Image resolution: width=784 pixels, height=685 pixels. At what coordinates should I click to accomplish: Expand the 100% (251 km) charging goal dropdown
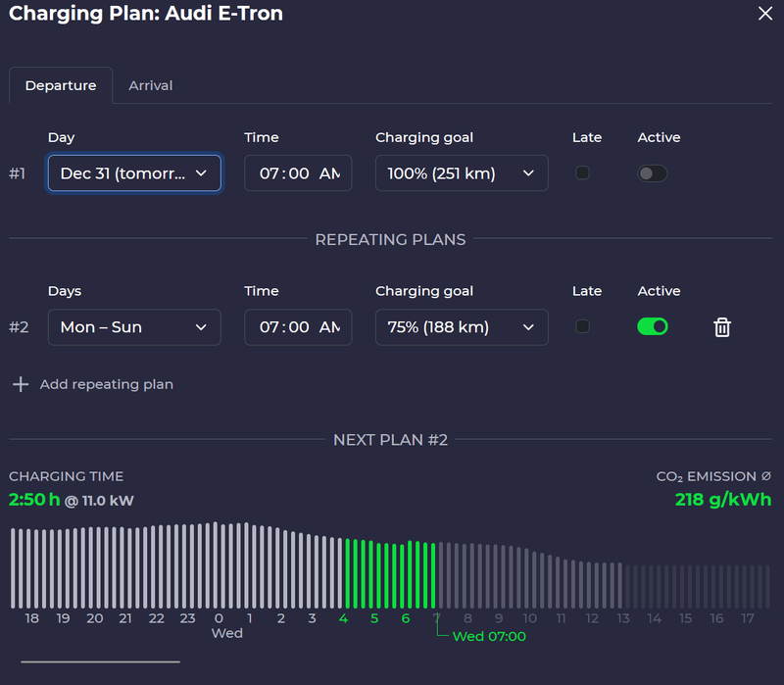tap(462, 173)
